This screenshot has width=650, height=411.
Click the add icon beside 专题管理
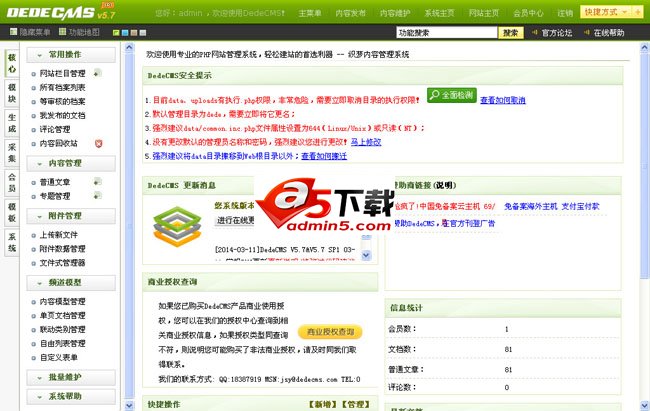tap(97, 195)
